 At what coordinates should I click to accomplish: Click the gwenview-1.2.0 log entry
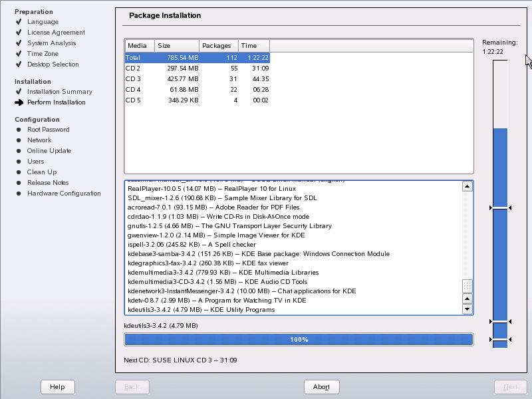coord(216,235)
